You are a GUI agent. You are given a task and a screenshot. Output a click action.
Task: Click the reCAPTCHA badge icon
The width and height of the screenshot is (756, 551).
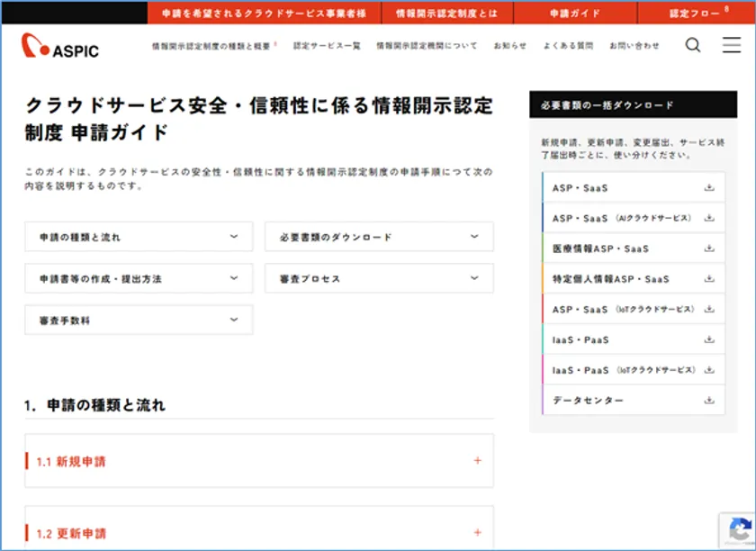tap(740, 530)
